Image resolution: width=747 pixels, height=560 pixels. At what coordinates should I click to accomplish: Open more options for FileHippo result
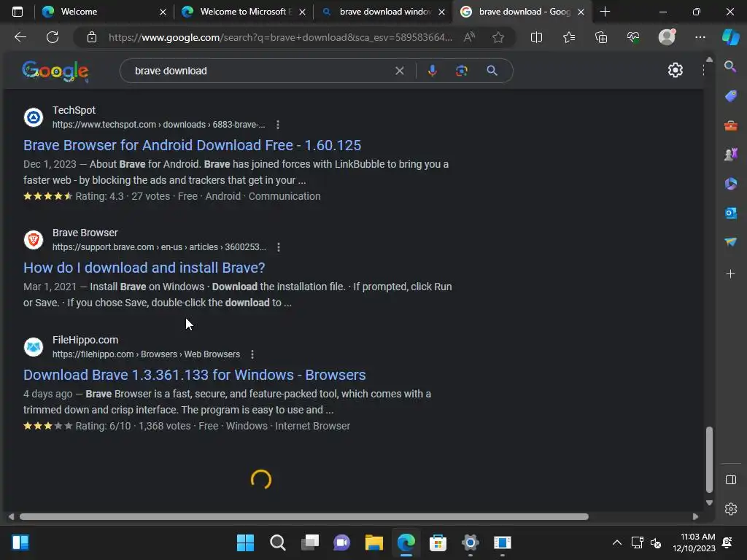[252, 354]
